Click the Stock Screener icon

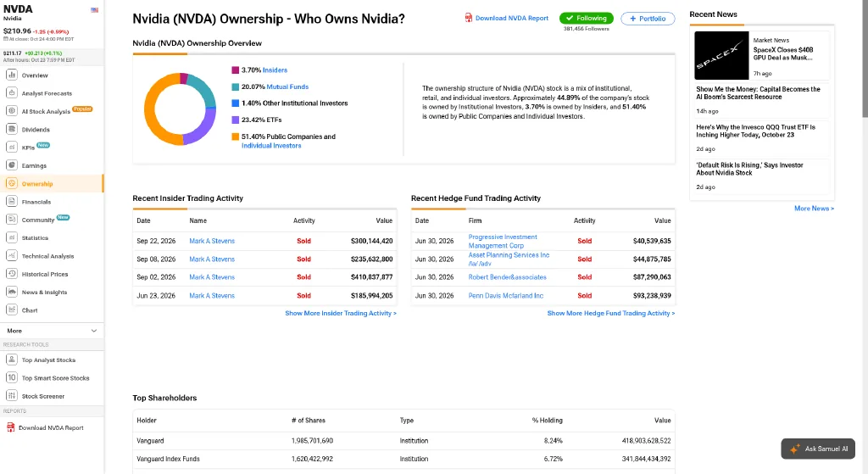(x=12, y=396)
